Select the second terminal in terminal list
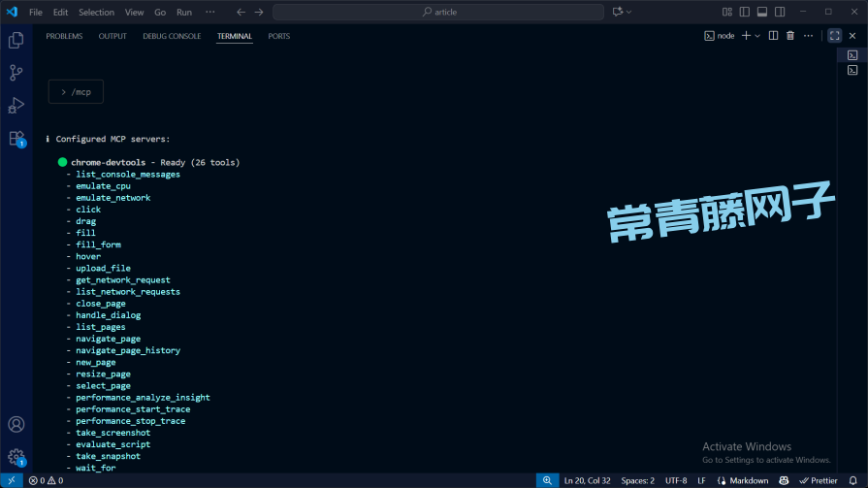This screenshot has width=868, height=488. [x=852, y=71]
